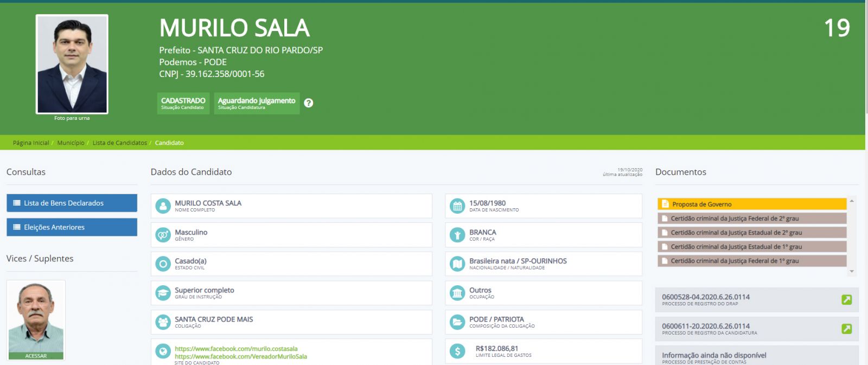
Task: Click the dollar sign spending limit icon
Action: [x=457, y=351]
